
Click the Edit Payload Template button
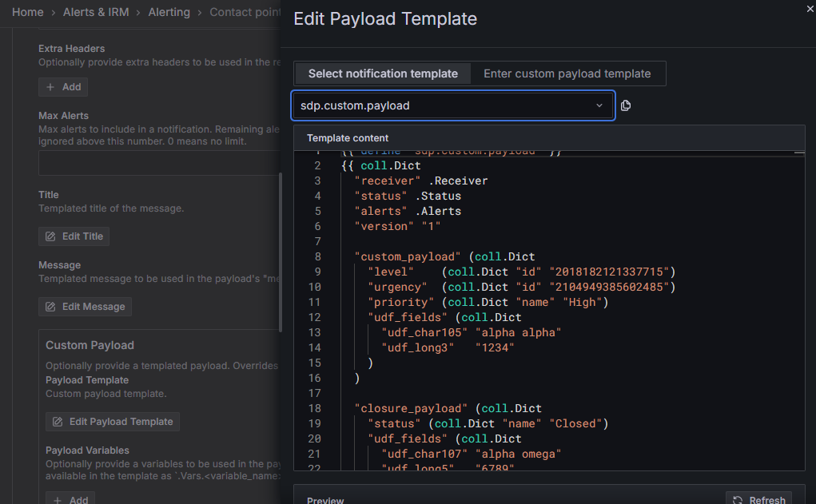coord(112,421)
